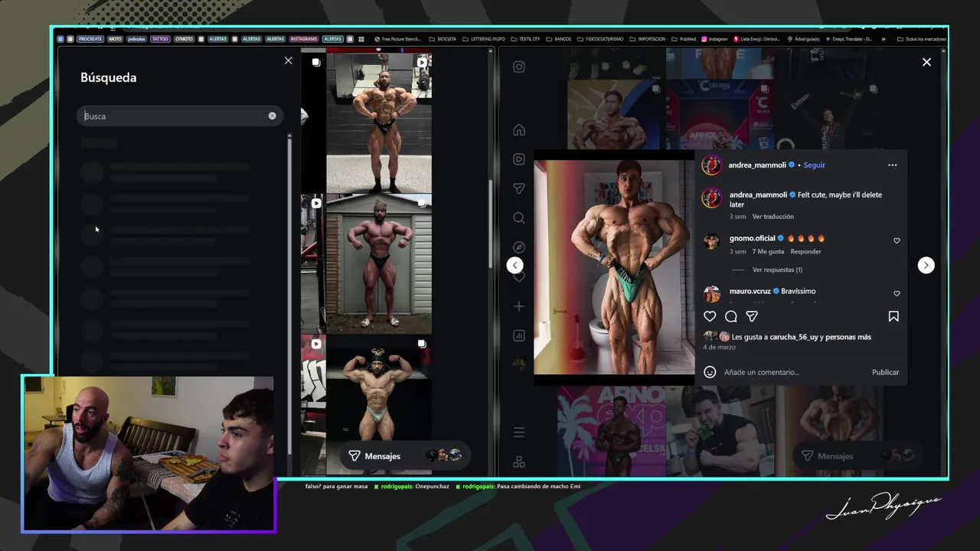Clear the search field with the X icon
The image size is (980, 551).
[x=272, y=116]
